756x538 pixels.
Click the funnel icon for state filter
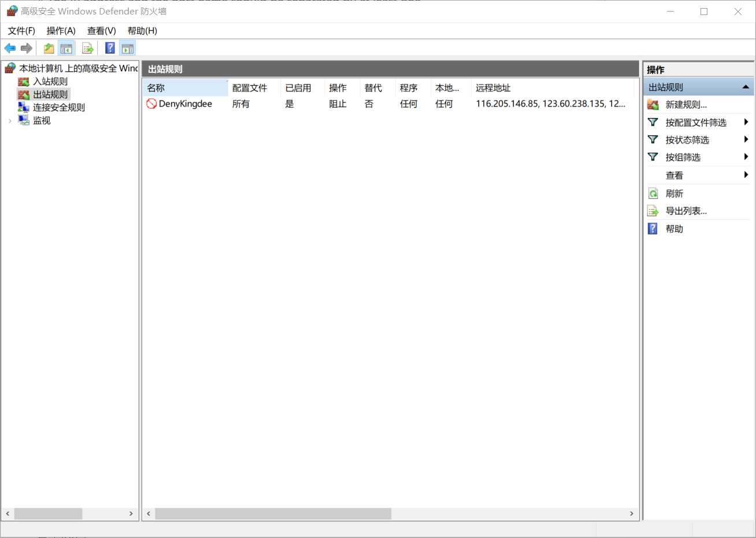pos(653,139)
